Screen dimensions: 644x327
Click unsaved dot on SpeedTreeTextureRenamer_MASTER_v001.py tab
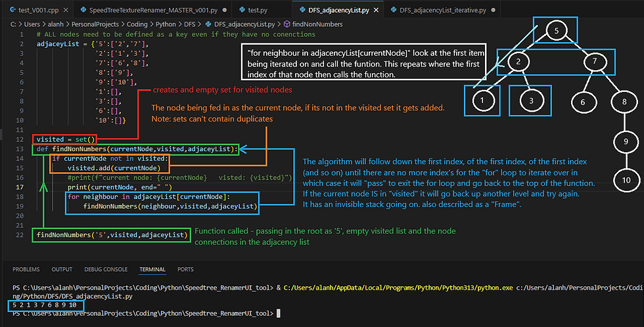225,10
